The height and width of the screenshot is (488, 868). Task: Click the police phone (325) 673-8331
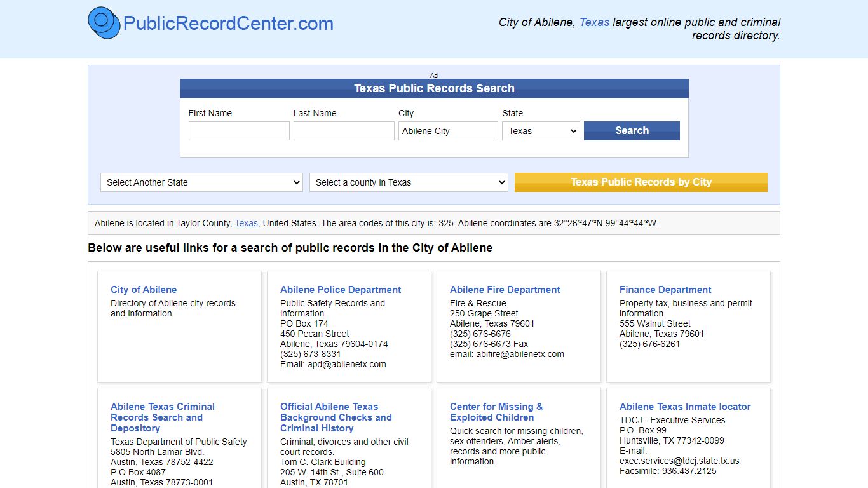pyautogui.click(x=310, y=354)
